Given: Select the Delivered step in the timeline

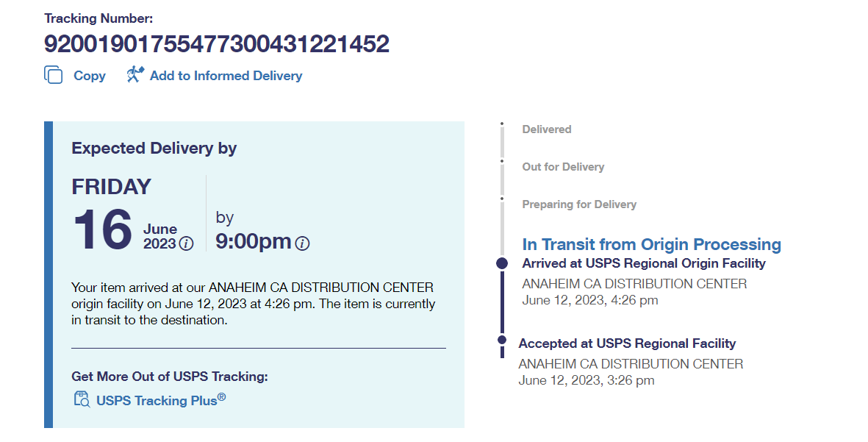Looking at the screenshot, I should click(546, 129).
